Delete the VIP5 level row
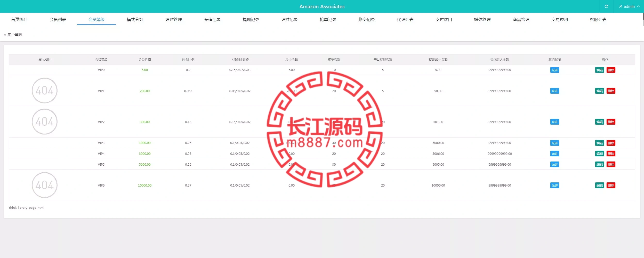This screenshot has height=258, width=644. [x=611, y=164]
